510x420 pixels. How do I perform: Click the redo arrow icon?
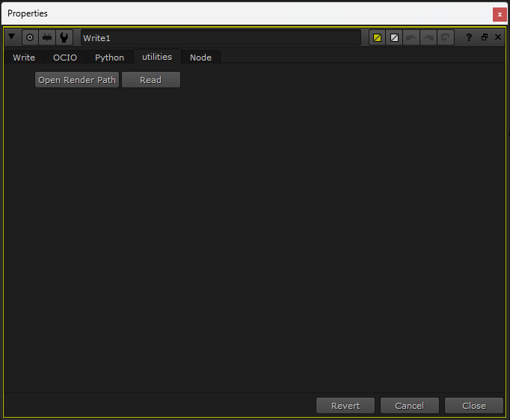click(428, 37)
